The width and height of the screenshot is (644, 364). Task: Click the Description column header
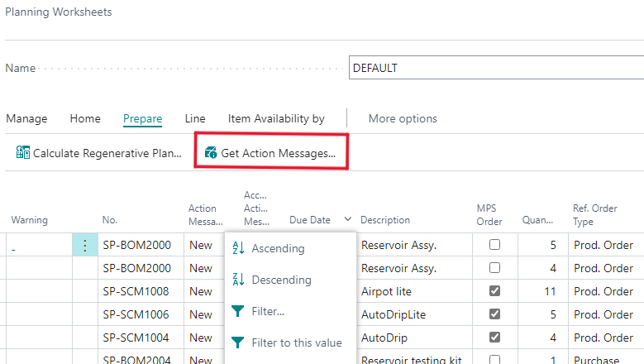385,220
